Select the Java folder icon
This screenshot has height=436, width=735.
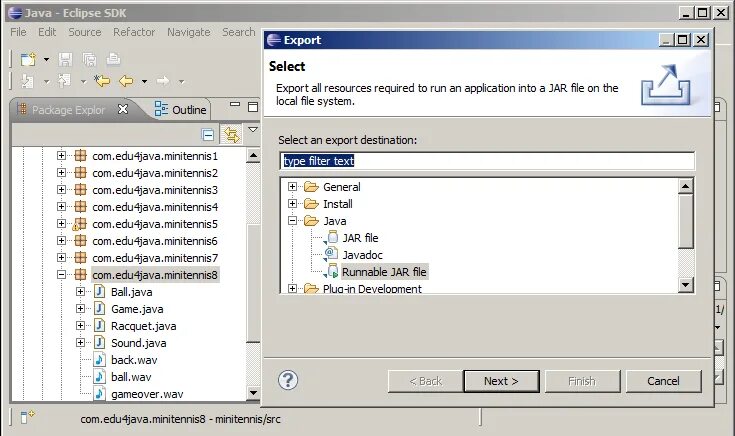pyautogui.click(x=311, y=220)
